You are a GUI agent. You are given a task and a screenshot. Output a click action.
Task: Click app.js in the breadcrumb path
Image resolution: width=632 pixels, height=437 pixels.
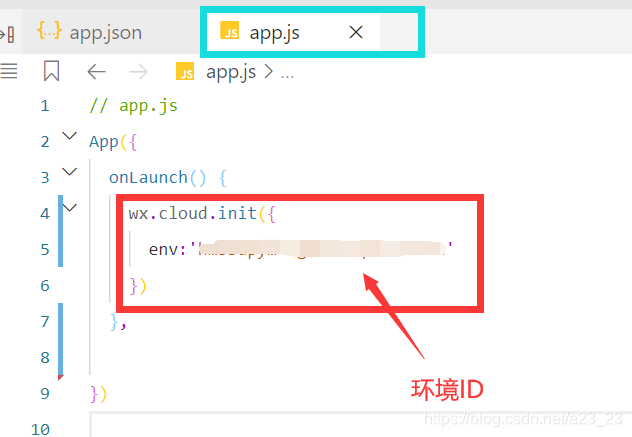(x=231, y=73)
